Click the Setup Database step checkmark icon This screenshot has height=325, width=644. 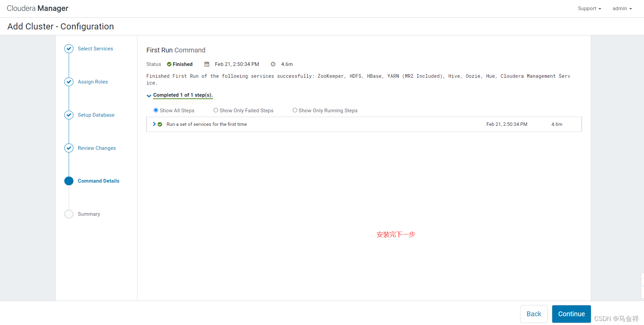click(69, 115)
